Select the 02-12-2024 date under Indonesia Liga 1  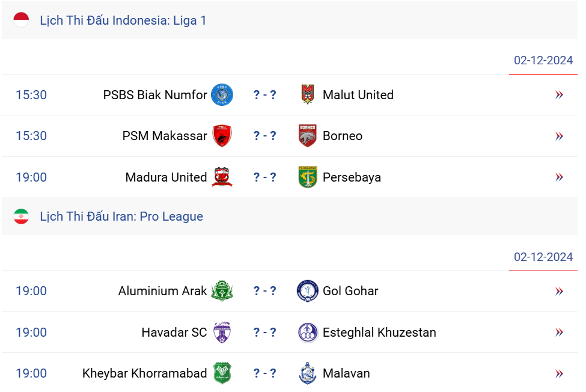click(543, 60)
